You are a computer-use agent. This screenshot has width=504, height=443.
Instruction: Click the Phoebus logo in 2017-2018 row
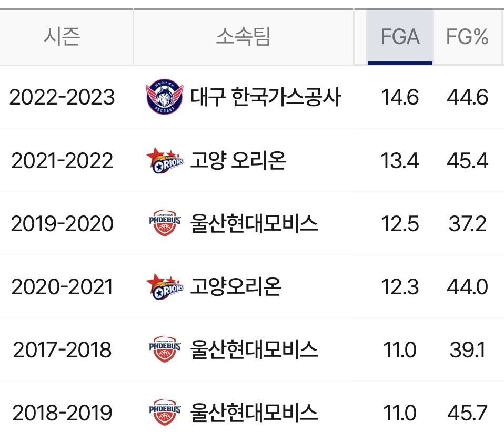[165, 349]
